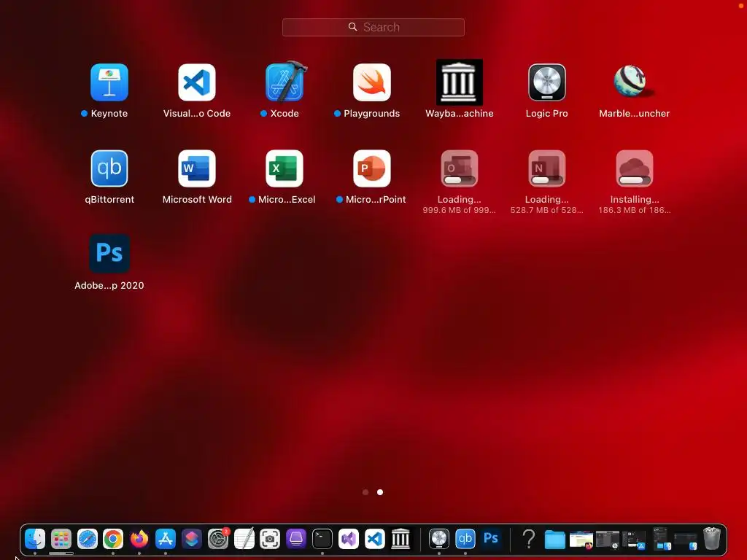Click Finder in the Dock
This screenshot has width=747, height=560.
coord(35,539)
